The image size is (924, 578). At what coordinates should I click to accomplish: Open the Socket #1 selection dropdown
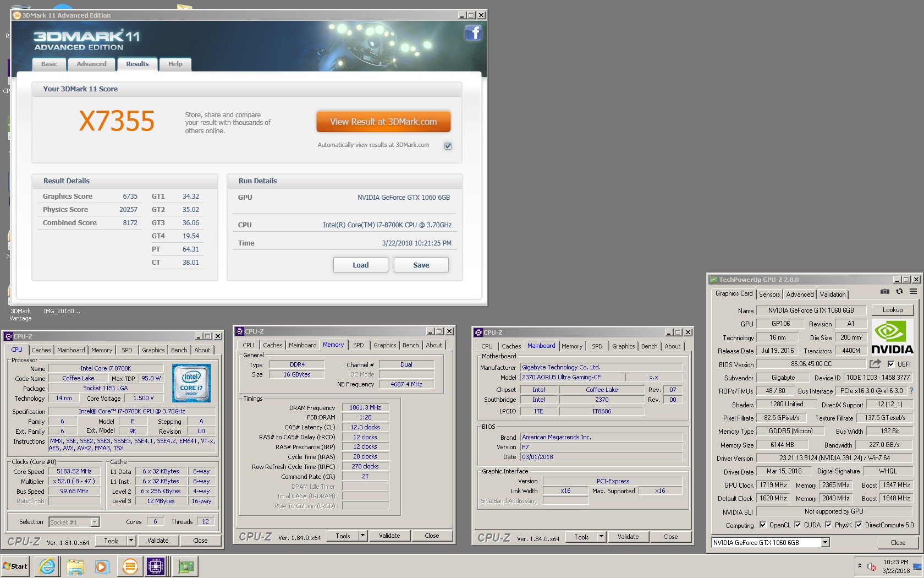95,522
